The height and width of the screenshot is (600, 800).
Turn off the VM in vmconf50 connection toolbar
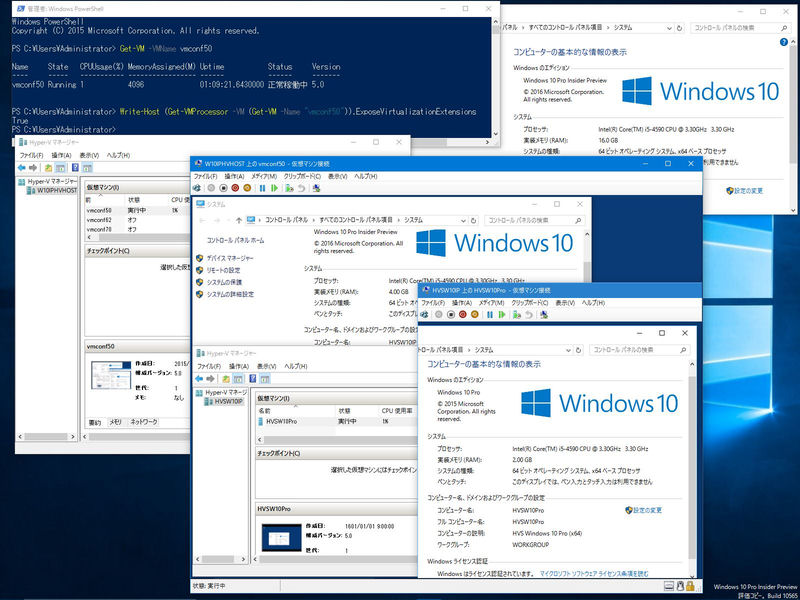223,188
